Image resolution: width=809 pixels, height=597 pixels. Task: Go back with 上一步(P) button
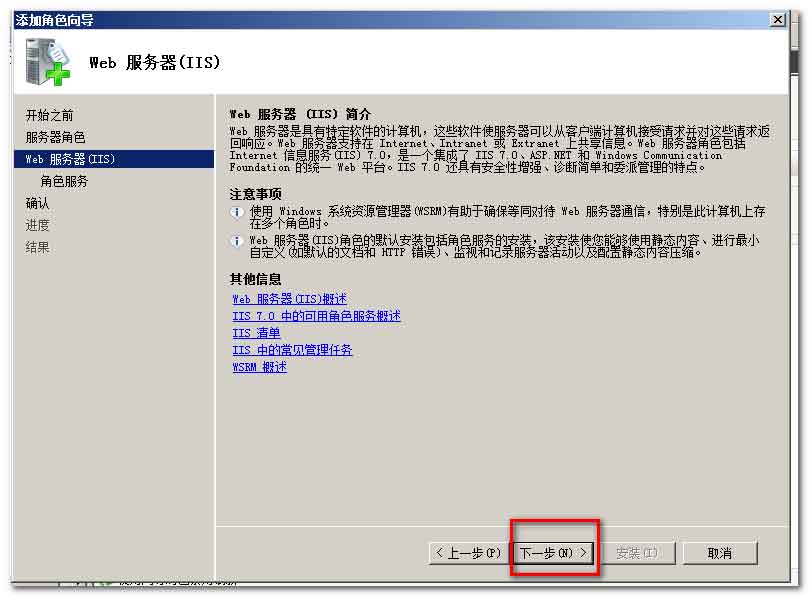click(x=468, y=553)
